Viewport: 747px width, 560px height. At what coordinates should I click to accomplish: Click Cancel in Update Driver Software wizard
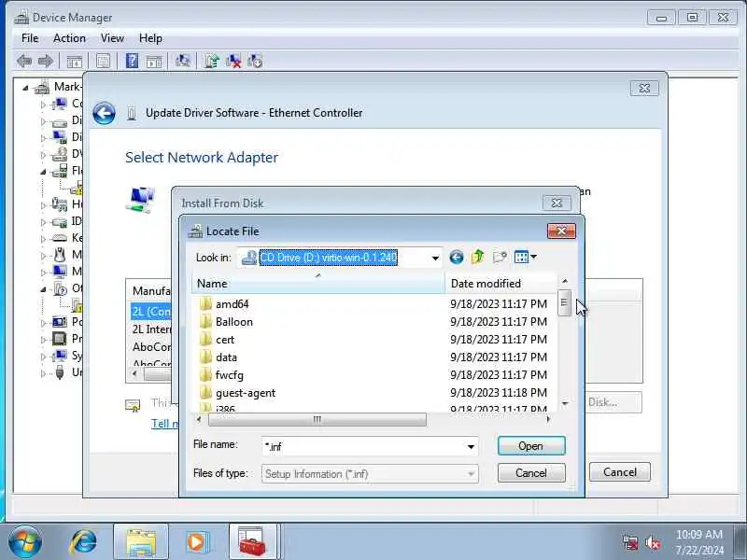pyautogui.click(x=619, y=472)
